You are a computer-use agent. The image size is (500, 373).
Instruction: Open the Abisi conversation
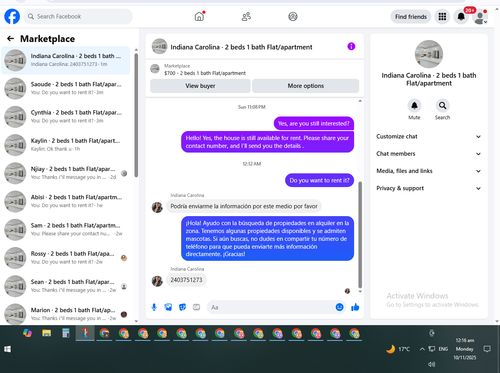66,201
